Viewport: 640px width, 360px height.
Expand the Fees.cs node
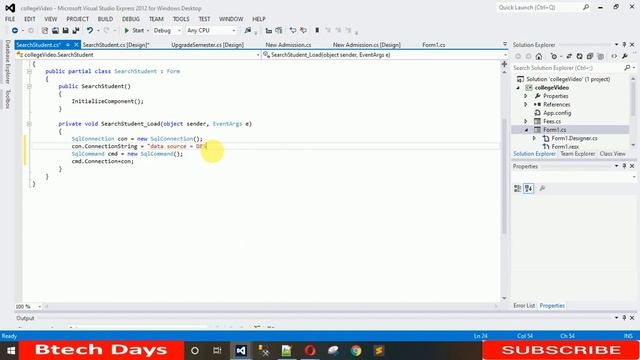[526, 121]
